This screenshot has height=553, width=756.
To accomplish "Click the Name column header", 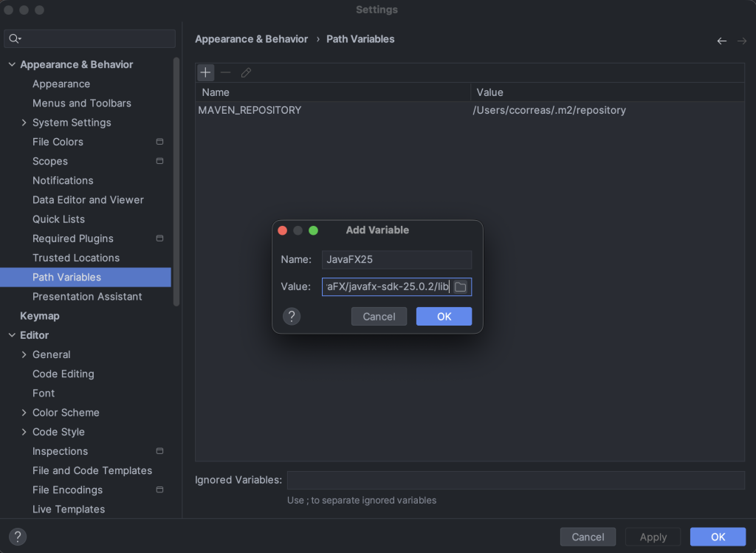I will pos(333,92).
